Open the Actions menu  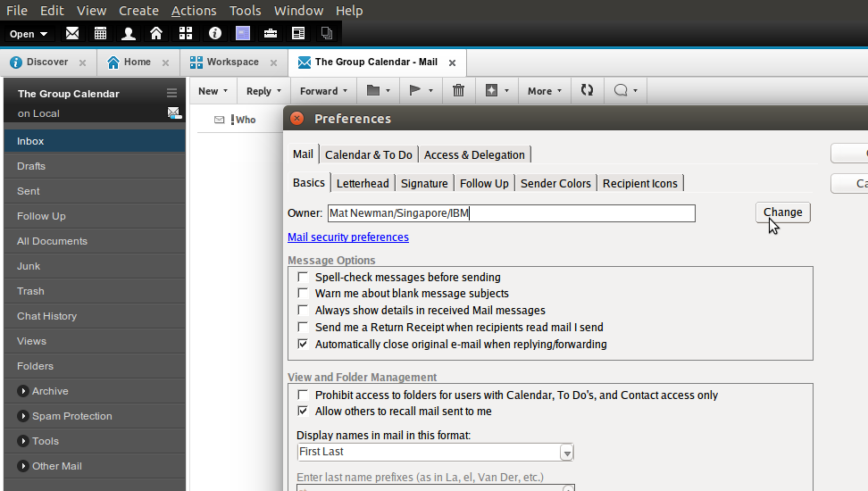[x=193, y=11]
